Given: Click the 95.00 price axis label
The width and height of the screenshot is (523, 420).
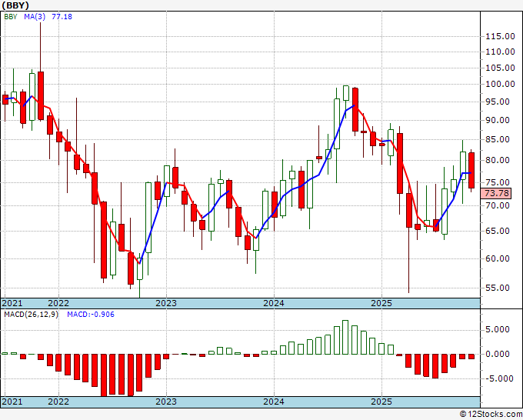Looking at the screenshot, I should (498, 102).
